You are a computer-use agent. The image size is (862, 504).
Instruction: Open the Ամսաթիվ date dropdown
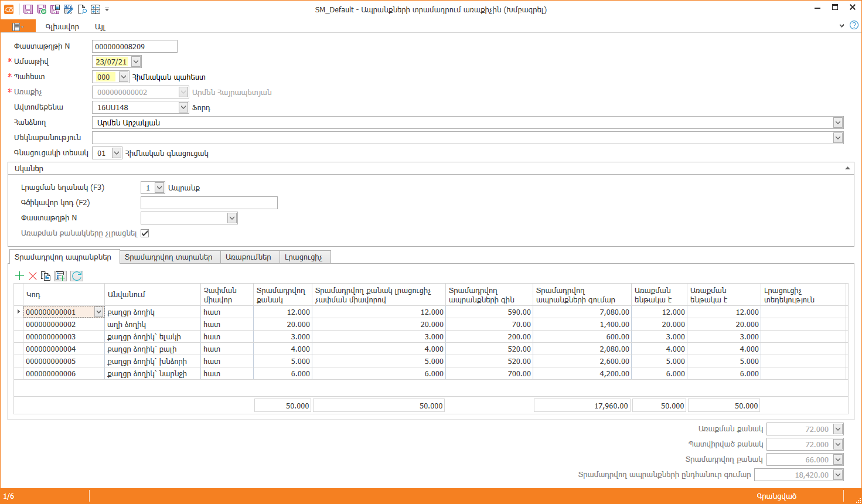(x=136, y=62)
